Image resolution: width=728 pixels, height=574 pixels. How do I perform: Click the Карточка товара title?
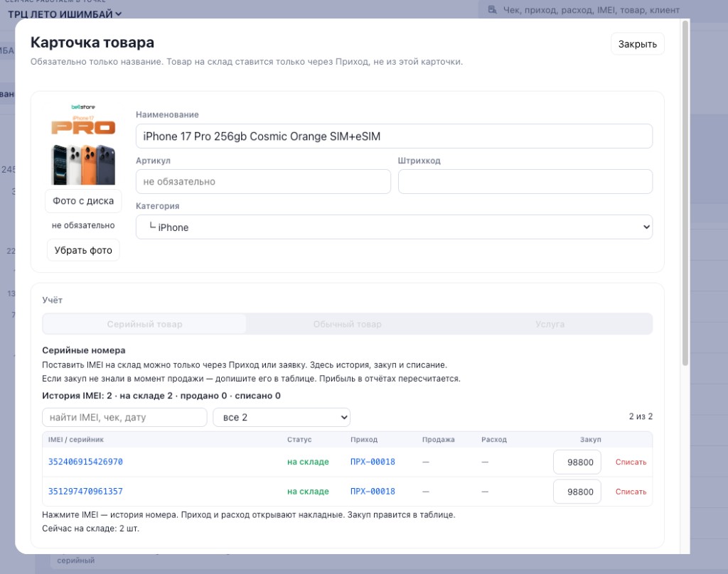coord(92,42)
